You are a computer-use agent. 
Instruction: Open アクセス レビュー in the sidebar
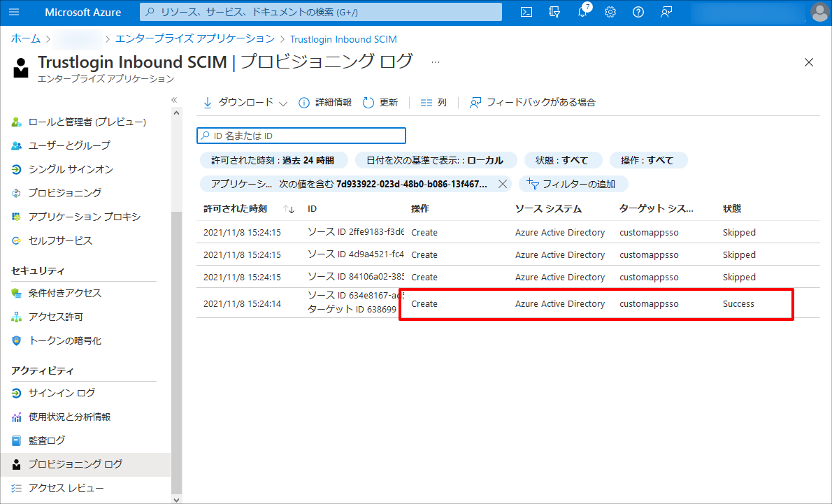pyautogui.click(x=66, y=488)
